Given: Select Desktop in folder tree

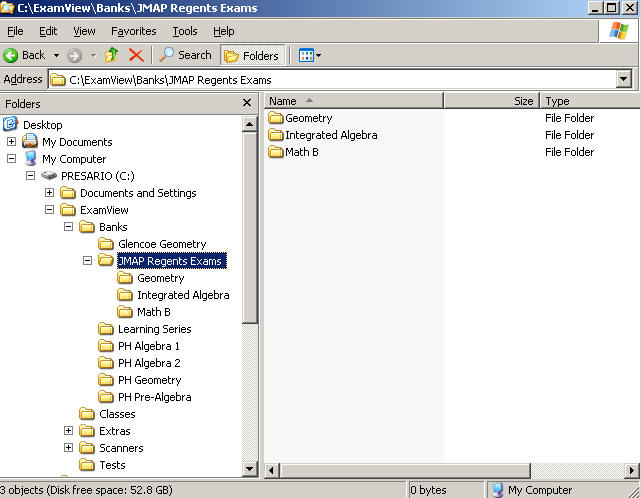Looking at the screenshot, I should click(43, 125).
